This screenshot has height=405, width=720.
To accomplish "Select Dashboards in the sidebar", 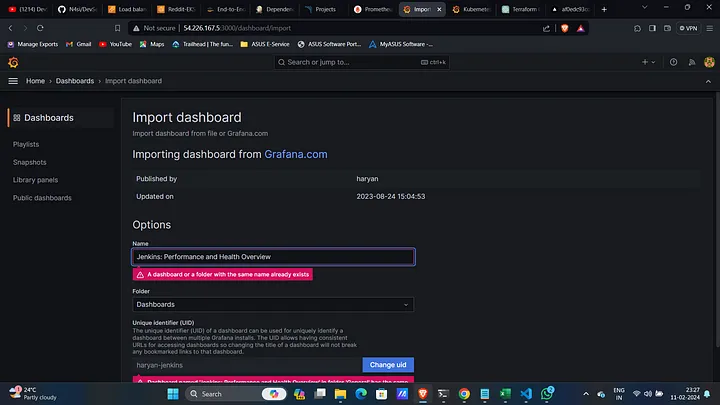I will click(61, 118).
